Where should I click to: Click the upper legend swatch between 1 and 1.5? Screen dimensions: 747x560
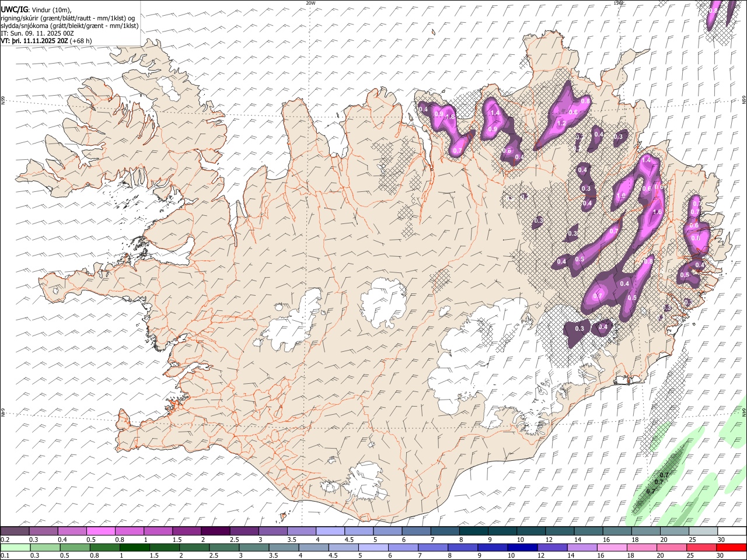158,531
